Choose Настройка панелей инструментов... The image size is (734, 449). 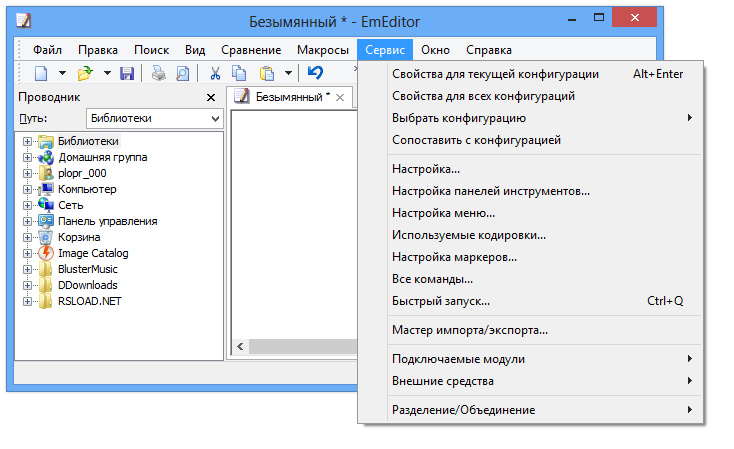(x=531, y=191)
